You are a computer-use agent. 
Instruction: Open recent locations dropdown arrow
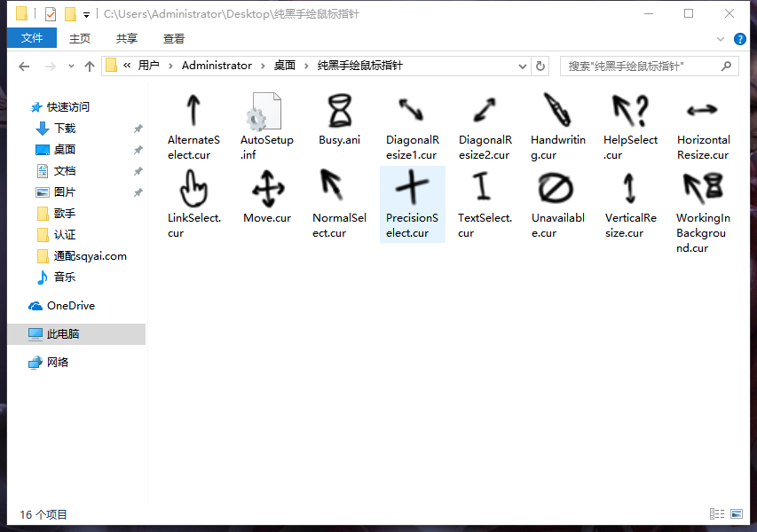(72, 66)
